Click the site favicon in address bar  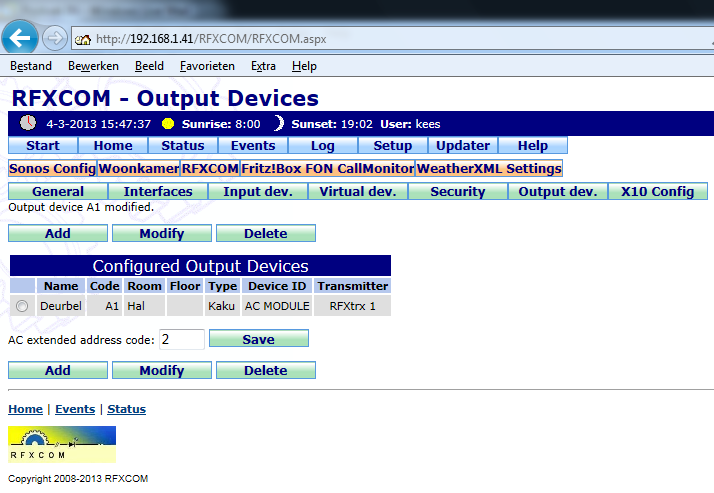pos(83,40)
